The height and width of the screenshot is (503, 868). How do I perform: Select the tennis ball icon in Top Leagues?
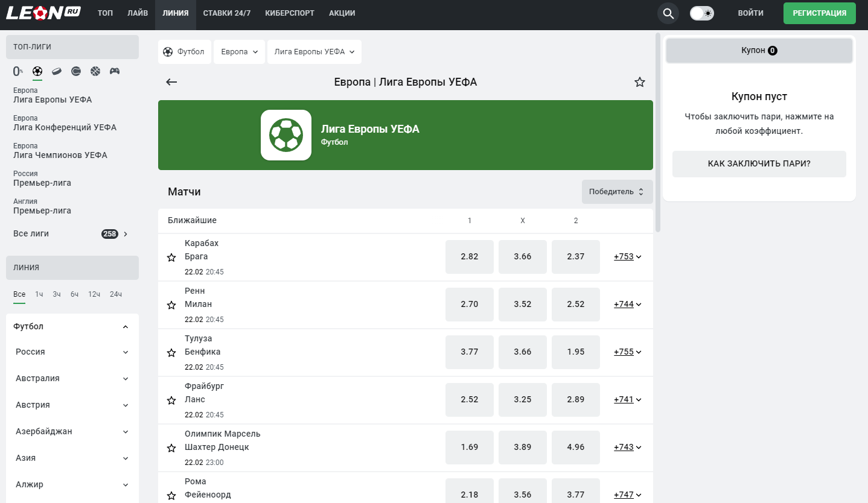click(76, 71)
